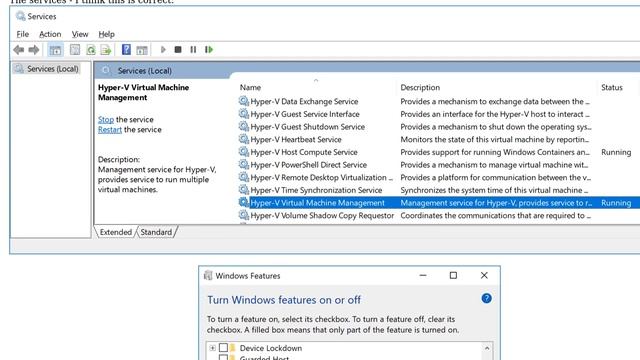This screenshot has height=360, width=640.
Task: Select Hyper-V PowerShell Direct Service row
Action: pyautogui.click(x=438, y=164)
